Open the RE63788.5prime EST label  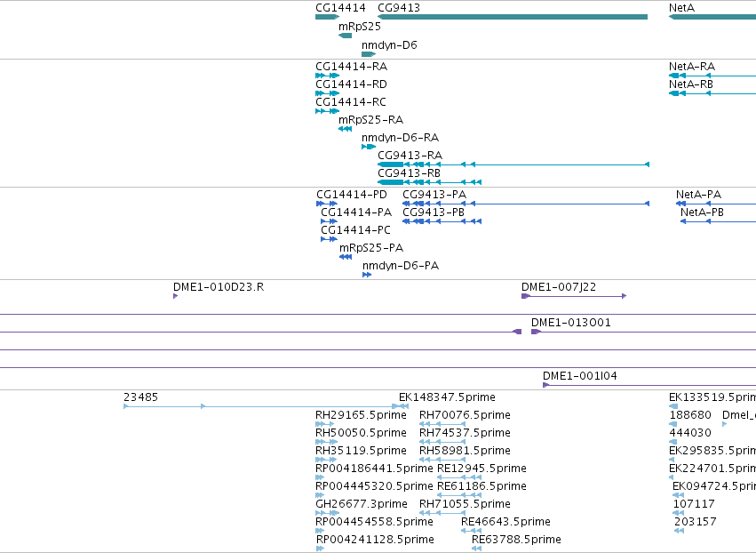click(x=516, y=540)
